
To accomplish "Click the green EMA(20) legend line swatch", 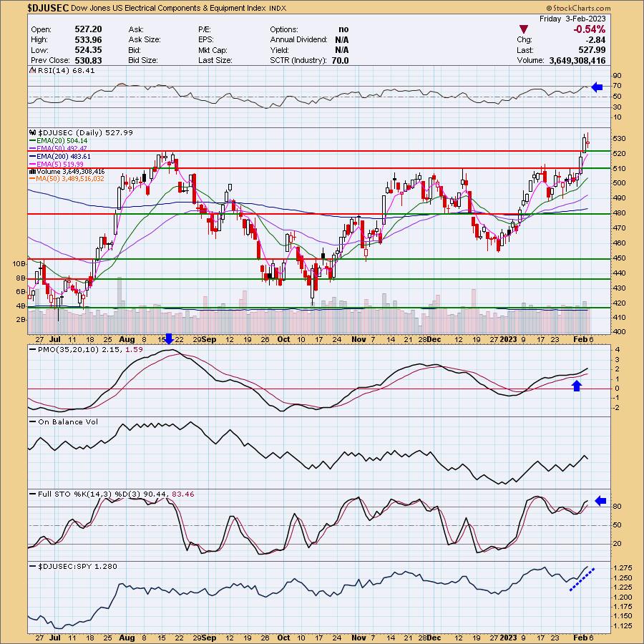I will coord(32,141).
